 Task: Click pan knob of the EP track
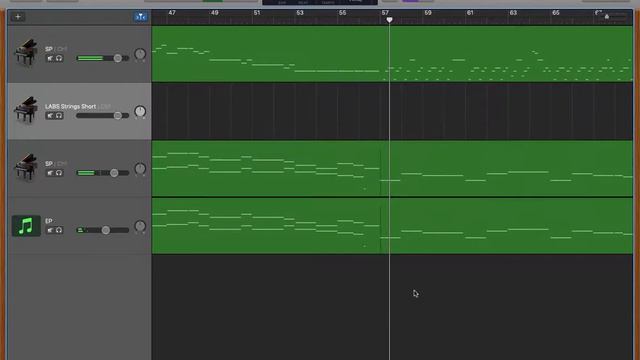click(140, 226)
